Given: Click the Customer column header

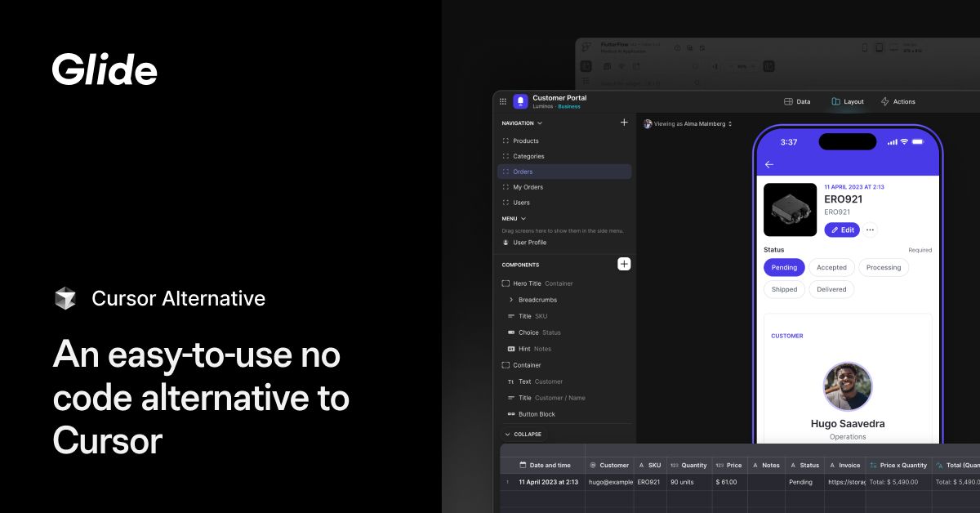Looking at the screenshot, I should point(609,465).
